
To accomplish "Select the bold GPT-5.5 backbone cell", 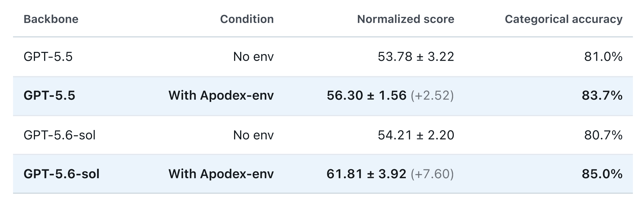I will 49,96.
